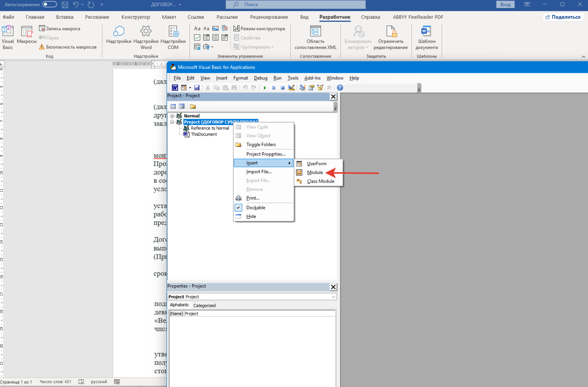Image resolution: width=588 pixels, height=387 pixels.
Task: Switch to the Categorized properties tab
Action: coord(204,306)
